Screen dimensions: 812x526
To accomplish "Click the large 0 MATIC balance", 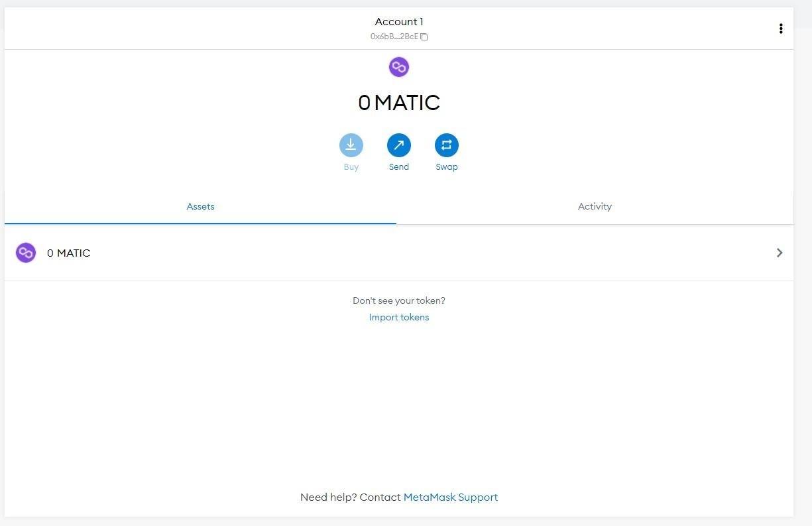I will pos(399,103).
